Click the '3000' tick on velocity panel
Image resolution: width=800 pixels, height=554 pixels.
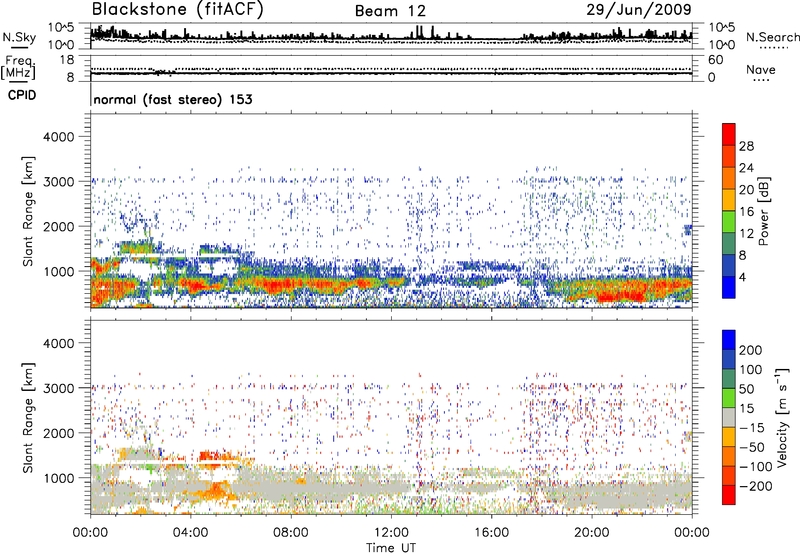click(x=58, y=388)
